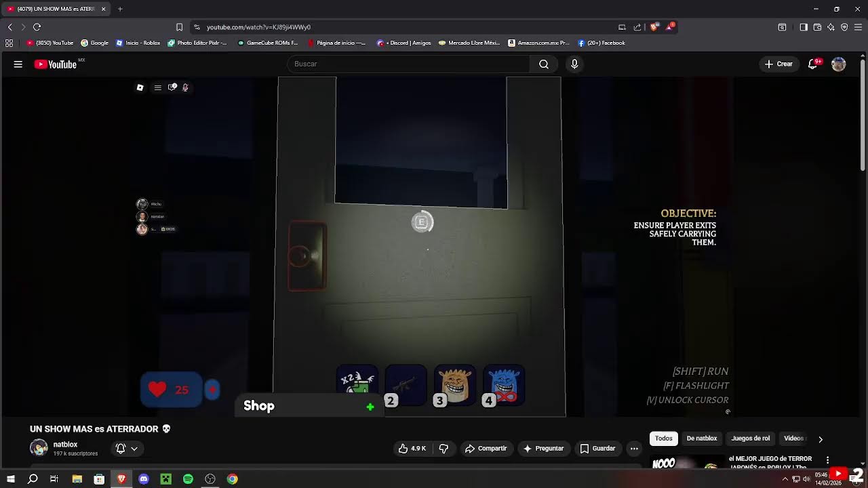Open Brave Leo AI sparkle icon
Image resolution: width=868 pixels, height=488 pixels.
point(831,27)
